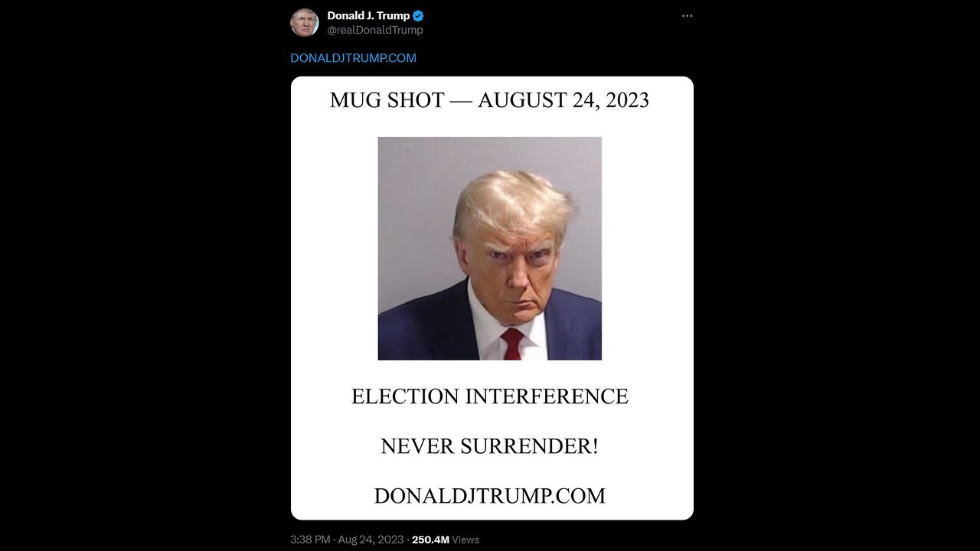Click the blue verified checkmark badge
The height and width of the screenshot is (551, 980).
click(x=418, y=15)
